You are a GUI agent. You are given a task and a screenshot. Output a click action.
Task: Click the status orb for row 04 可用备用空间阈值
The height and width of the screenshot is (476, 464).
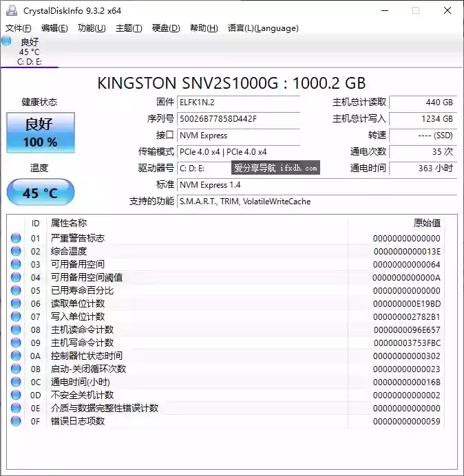pyautogui.click(x=16, y=277)
